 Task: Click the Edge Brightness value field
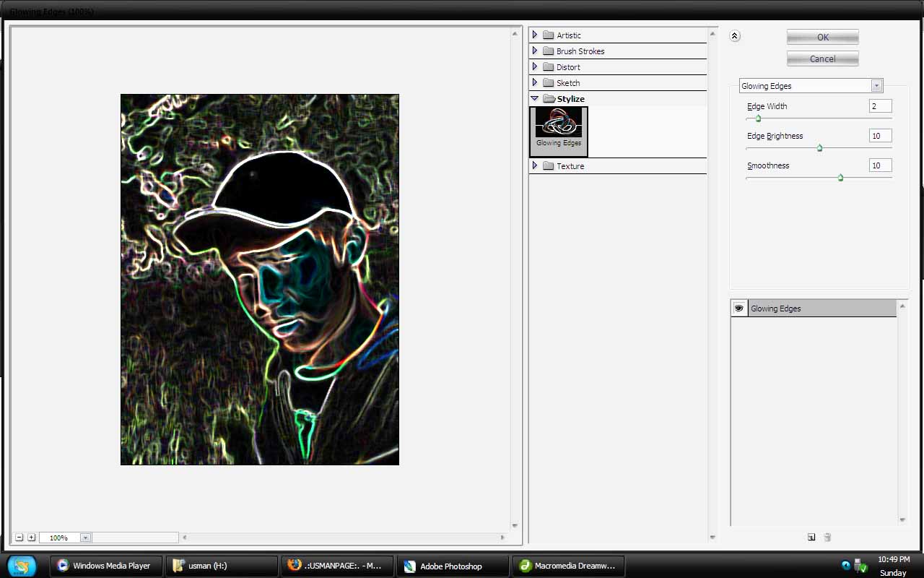pyautogui.click(x=881, y=136)
